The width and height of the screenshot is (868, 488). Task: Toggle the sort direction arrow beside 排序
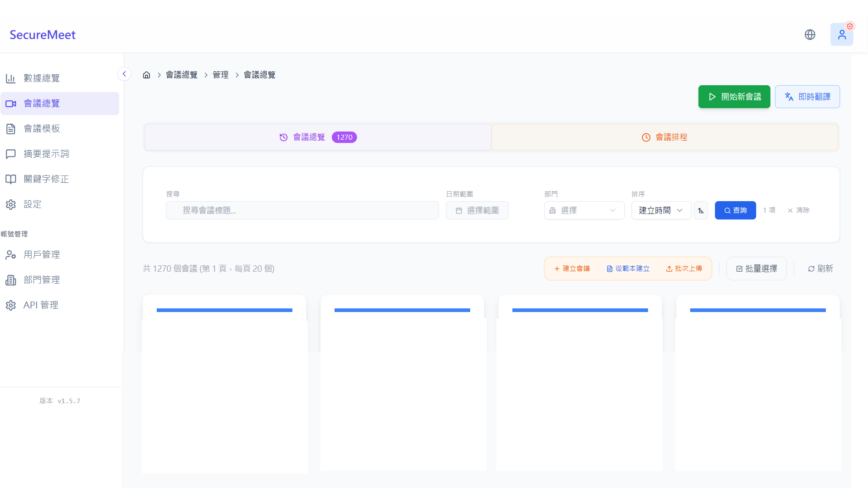point(701,210)
